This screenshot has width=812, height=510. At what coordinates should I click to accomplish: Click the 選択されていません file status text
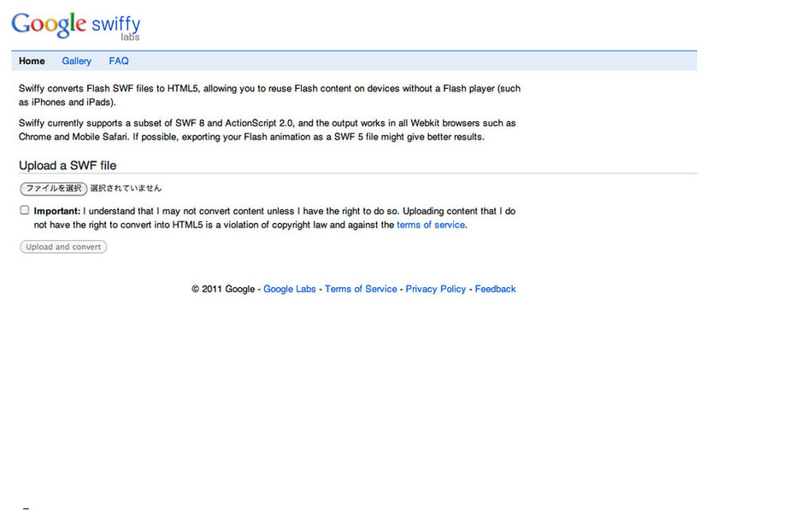tap(126, 189)
